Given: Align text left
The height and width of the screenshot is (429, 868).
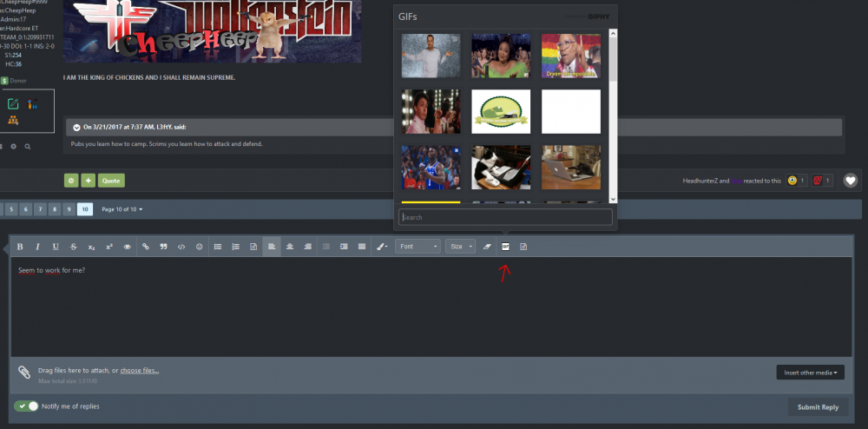Looking at the screenshot, I should click(x=272, y=247).
